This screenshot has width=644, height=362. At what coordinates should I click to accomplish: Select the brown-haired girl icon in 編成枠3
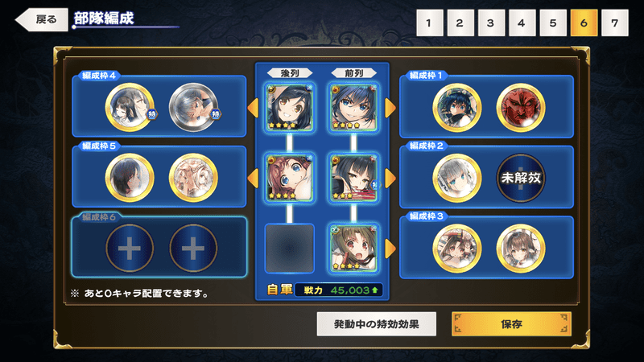tap(521, 249)
